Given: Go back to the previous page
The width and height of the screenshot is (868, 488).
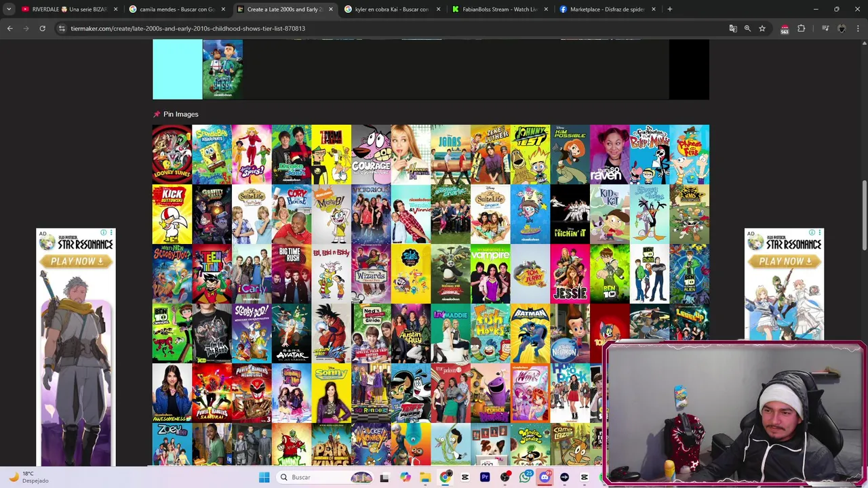Looking at the screenshot, I should [x=9, y=28].
